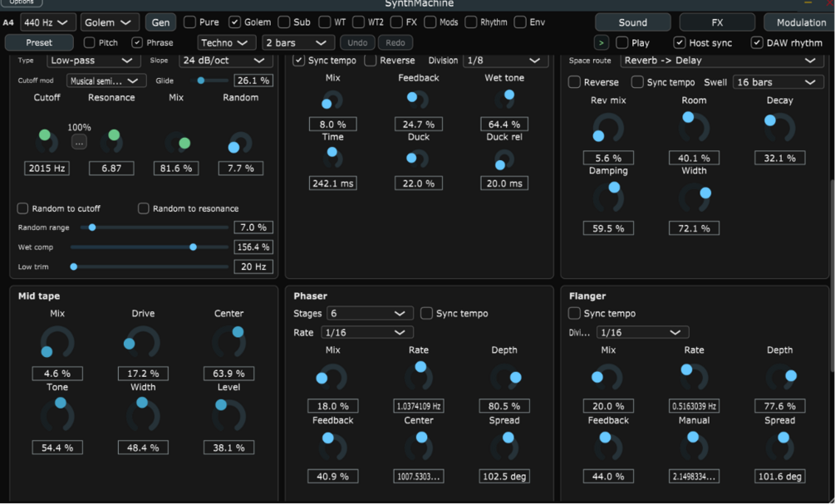Click the reverb Damping knob

coord(608,197)
